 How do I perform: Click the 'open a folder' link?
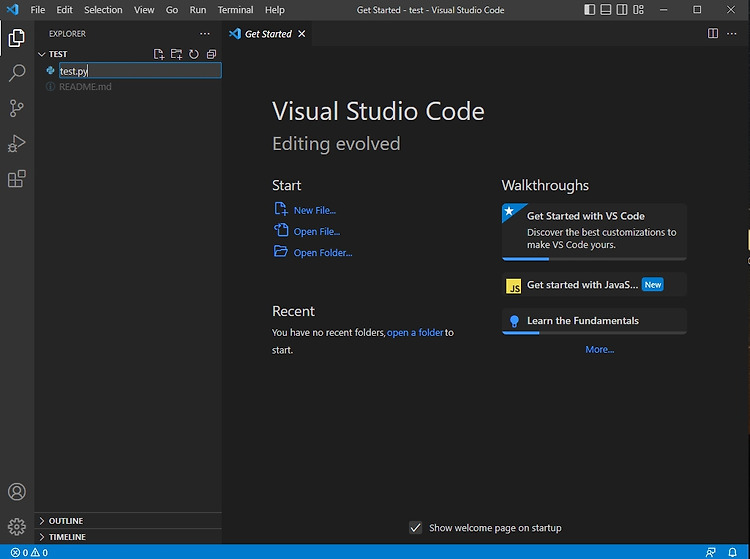coord(415,332)
